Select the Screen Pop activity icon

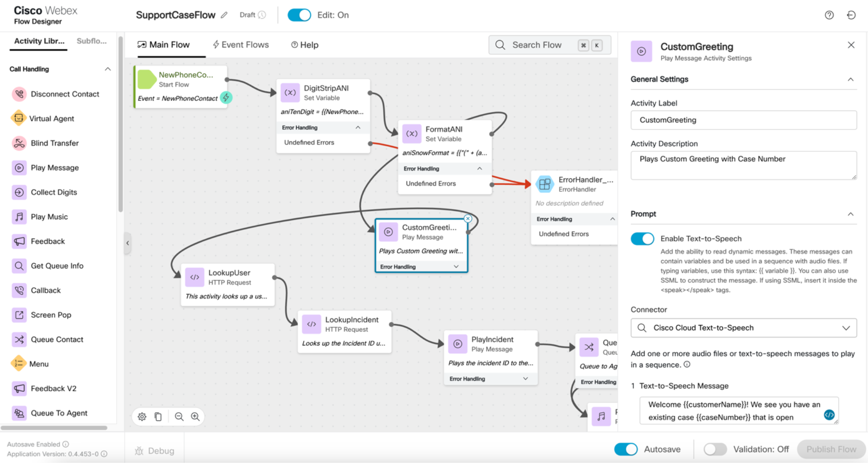coord(19,315)
